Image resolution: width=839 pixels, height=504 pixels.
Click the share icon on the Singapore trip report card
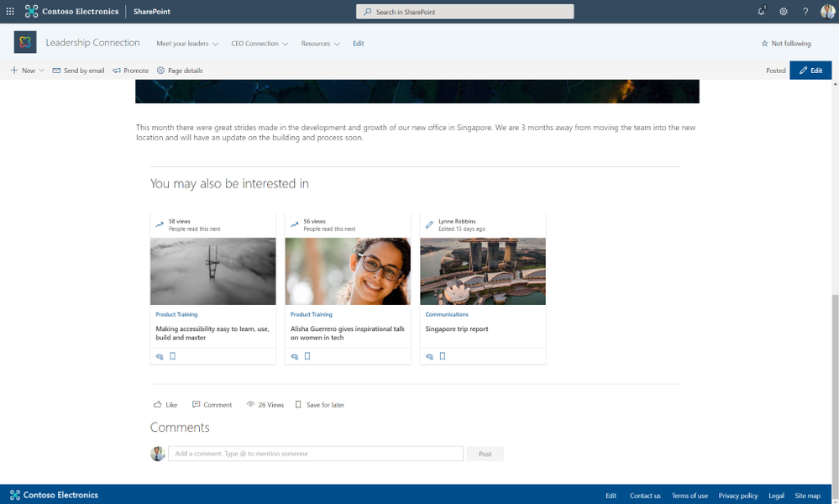click(429, 356)
